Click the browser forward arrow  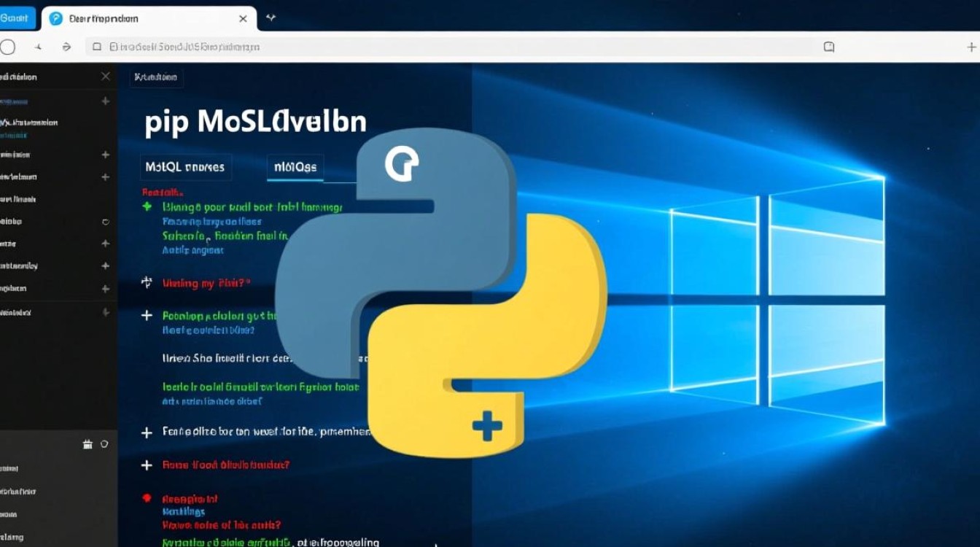(66, 46)
